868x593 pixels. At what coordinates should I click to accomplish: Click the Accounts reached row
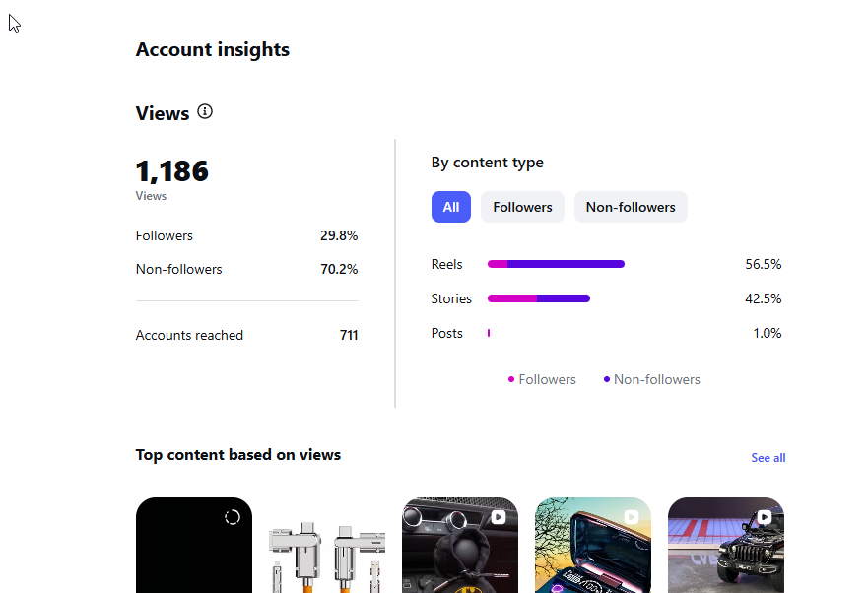247,335
